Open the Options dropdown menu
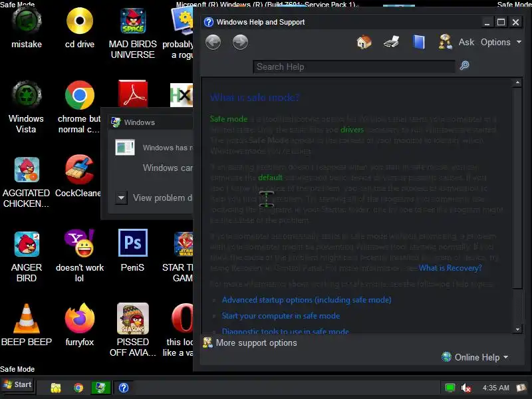The width and height of the screenshot is (532, 399). (x=501, y=42)
